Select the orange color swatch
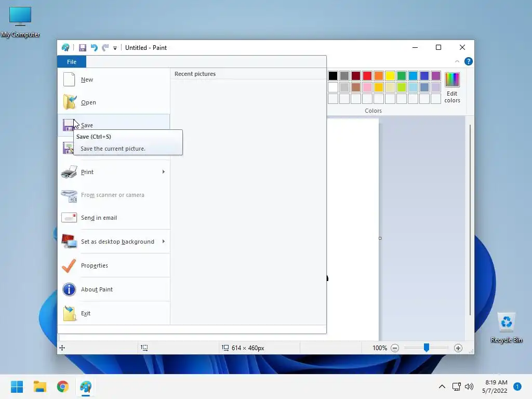The width and height of the screenshot is (532, 399). [x=379, y=76]
